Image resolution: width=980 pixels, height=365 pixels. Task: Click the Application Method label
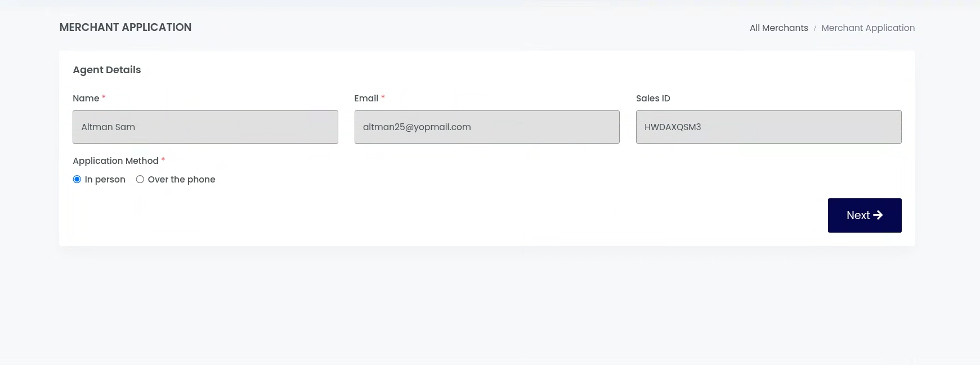(x=115, y=161)
